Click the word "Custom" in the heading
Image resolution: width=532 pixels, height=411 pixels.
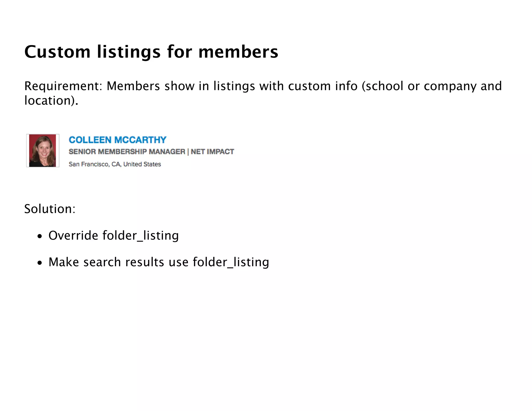click(57, 52)
